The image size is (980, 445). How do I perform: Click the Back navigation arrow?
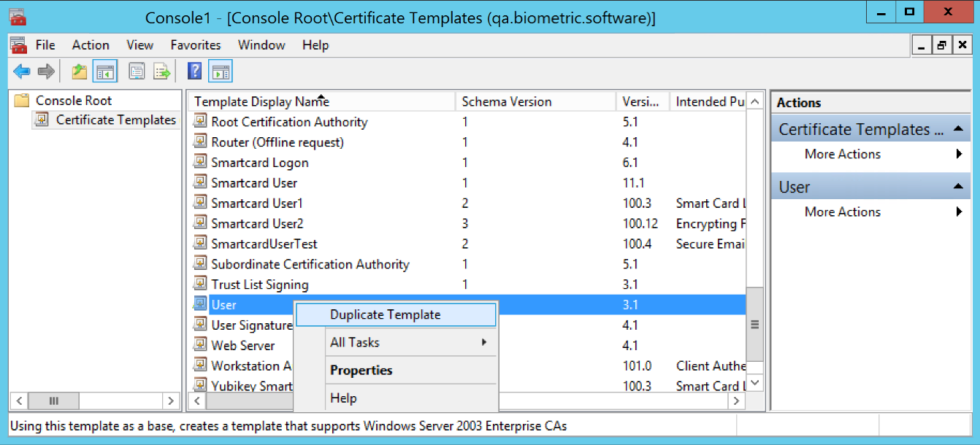(21, 71)
